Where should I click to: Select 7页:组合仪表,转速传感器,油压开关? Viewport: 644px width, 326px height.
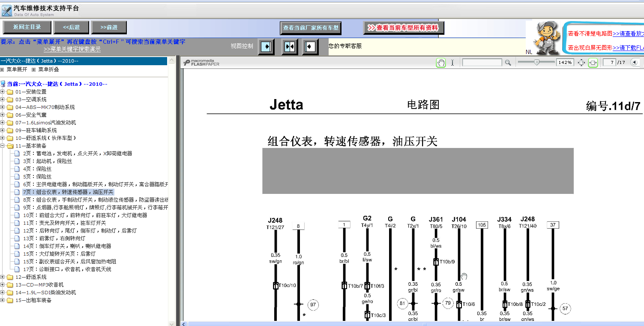(x=68, y=192)
